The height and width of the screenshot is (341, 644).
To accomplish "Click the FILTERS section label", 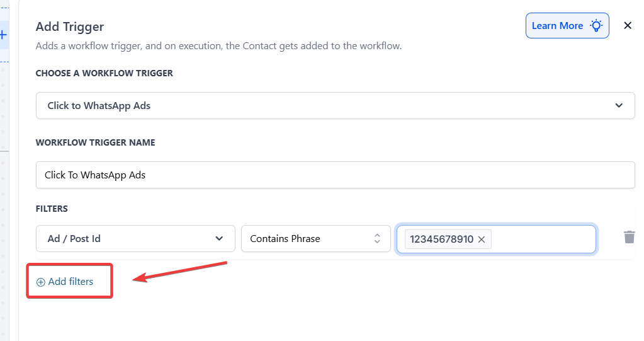I will (52, 209).
